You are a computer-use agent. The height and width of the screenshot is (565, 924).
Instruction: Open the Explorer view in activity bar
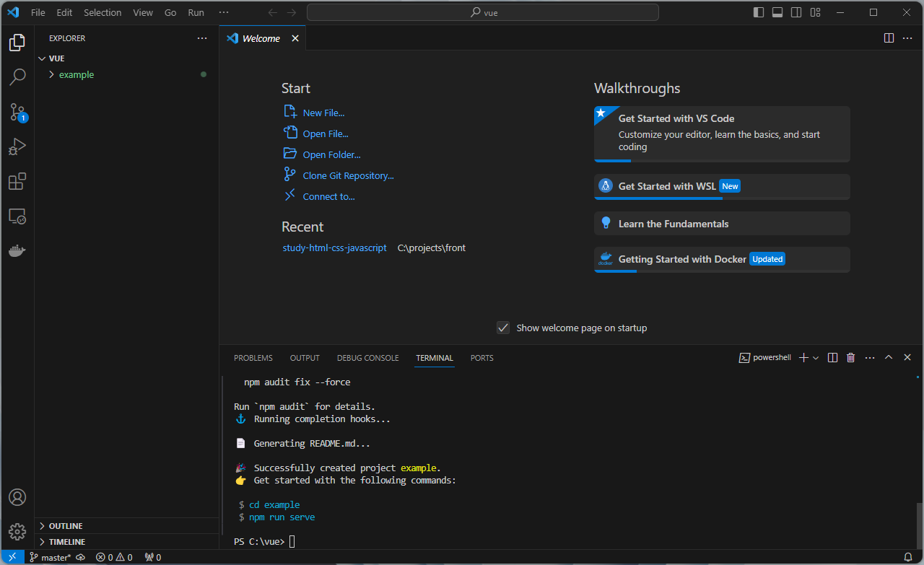(x=17, y=42)
